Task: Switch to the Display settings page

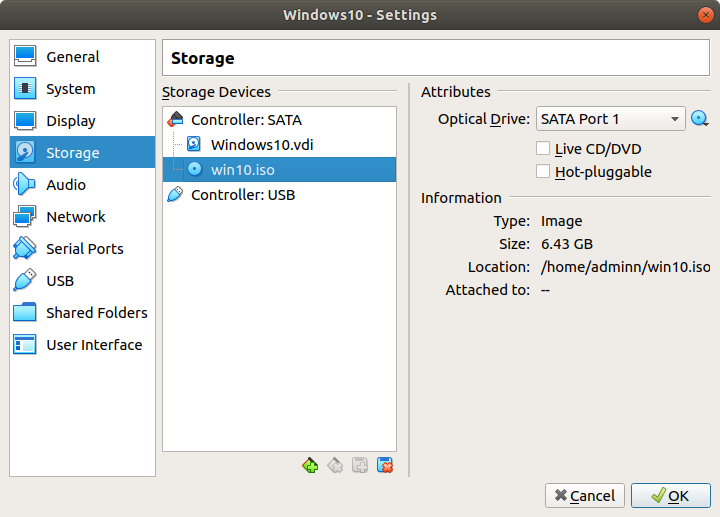Action: [82, 121]
